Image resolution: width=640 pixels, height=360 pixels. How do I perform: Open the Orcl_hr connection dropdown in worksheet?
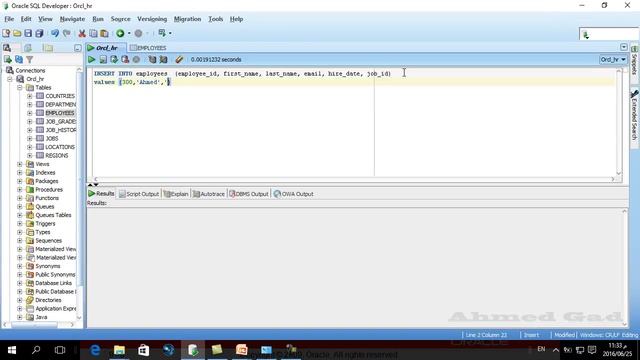tap(613, 60)
